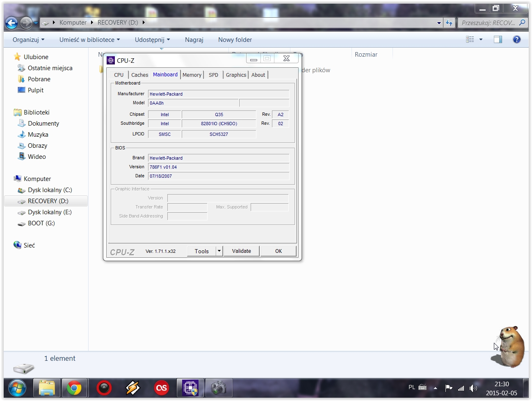Show hidden tray icons with the arrow

pyautogui.click(x=435, y=388)
